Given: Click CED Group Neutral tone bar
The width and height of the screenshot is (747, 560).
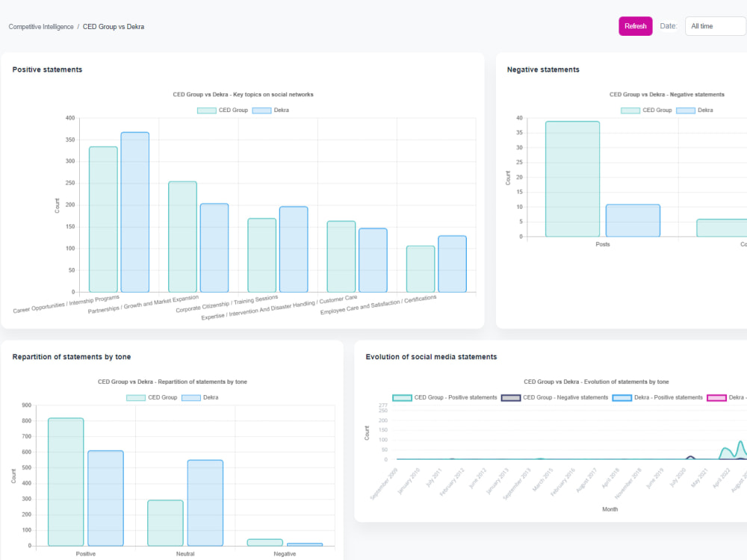Looking at the screenshot, I should [165, 523].
